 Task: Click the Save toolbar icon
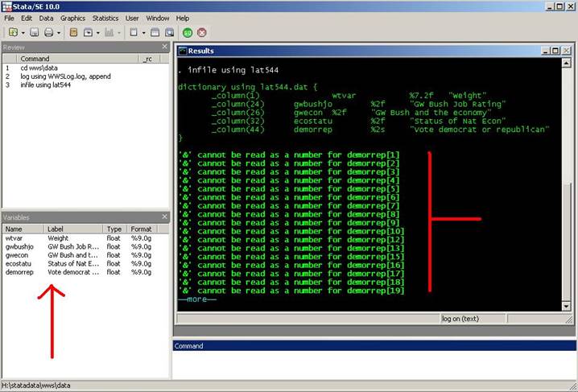[x=34, y=32]
